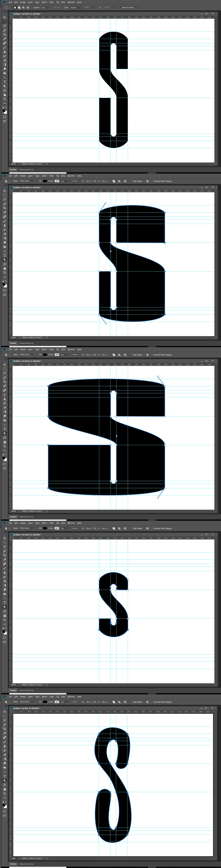This screenshot has width=221, height=868.
Task: Open Window menu in the W 200.31 window
Action: [x=71, y=523]
